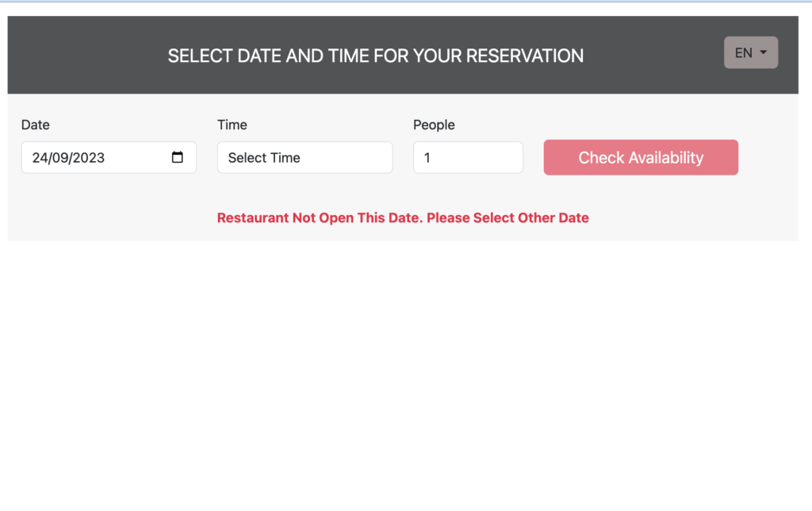Click the value "1" in People box
812x511 pixels.
tap(427, 158)
